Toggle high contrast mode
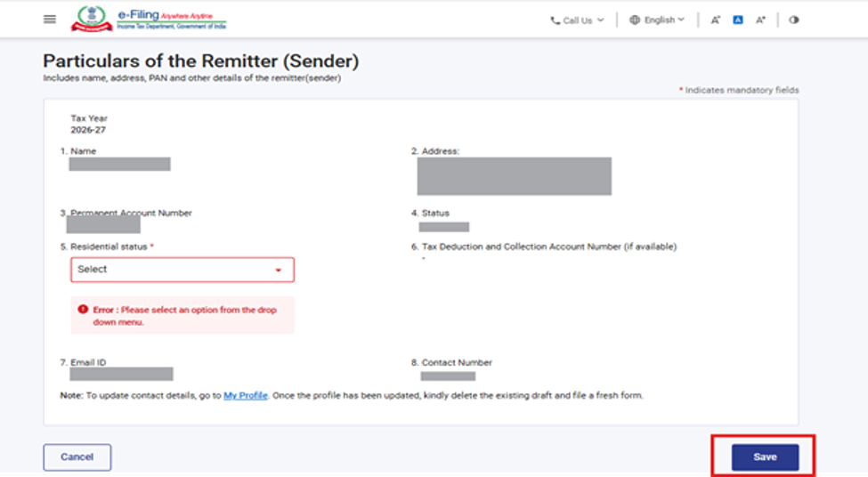Screen dimensions: 868x477 click(794, 20)
